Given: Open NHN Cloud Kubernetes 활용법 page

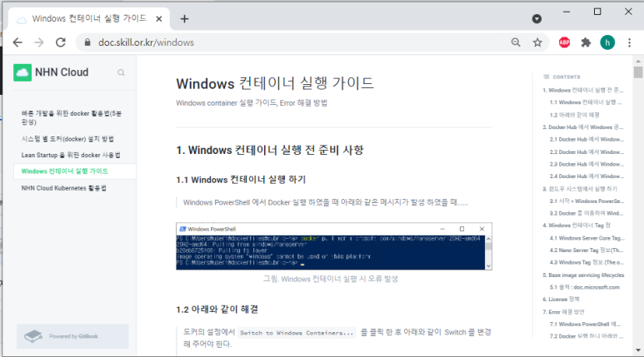Looking at the screenshot, I should point(63,188).
